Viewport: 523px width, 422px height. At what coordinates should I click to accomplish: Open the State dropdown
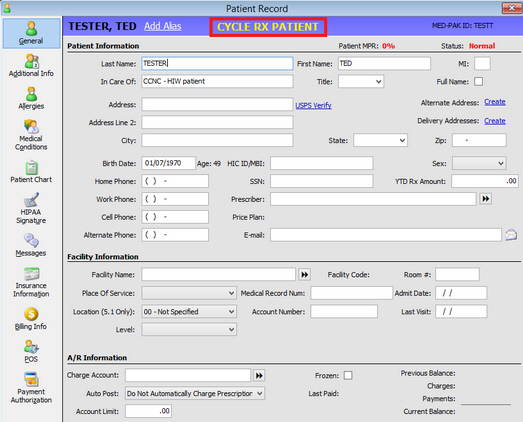tap(380, 140)
